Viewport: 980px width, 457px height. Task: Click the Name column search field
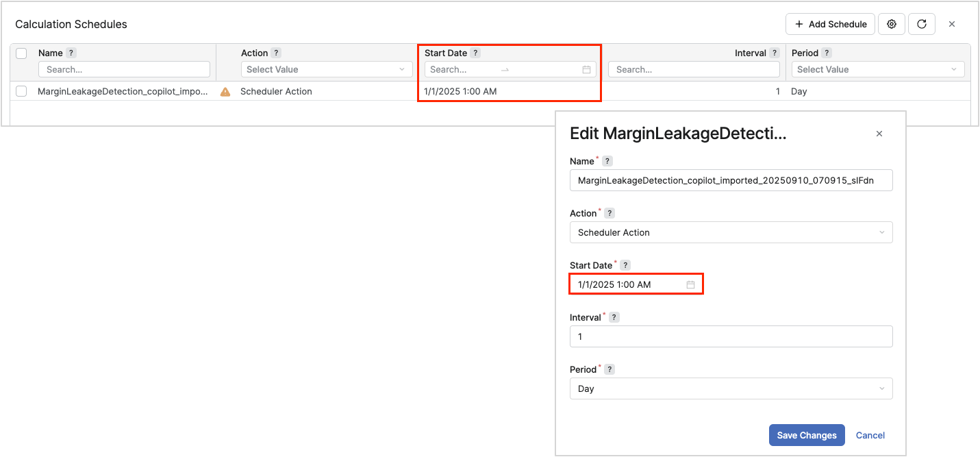tap(124, 69)
